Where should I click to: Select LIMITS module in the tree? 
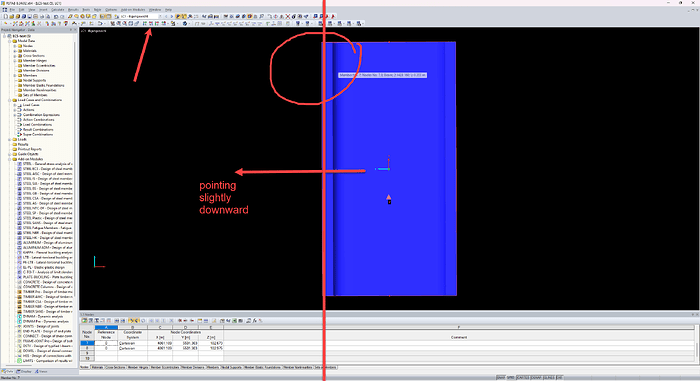click(x=48, y=360)
